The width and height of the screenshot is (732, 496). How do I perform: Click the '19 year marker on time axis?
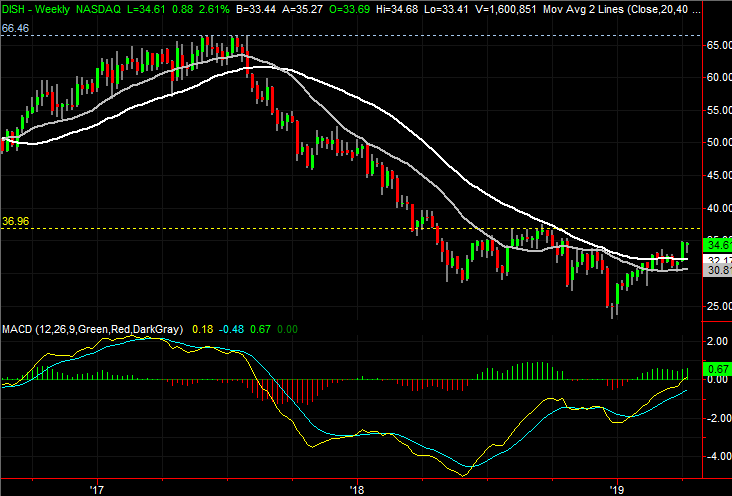pyautogui.click(x=617, y=488)
